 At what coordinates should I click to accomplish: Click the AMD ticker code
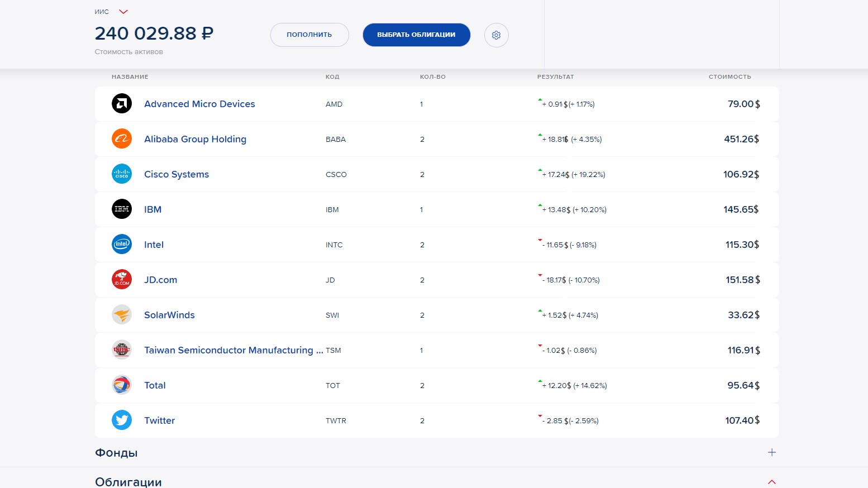pyautogui.click(x=334, y=104)
